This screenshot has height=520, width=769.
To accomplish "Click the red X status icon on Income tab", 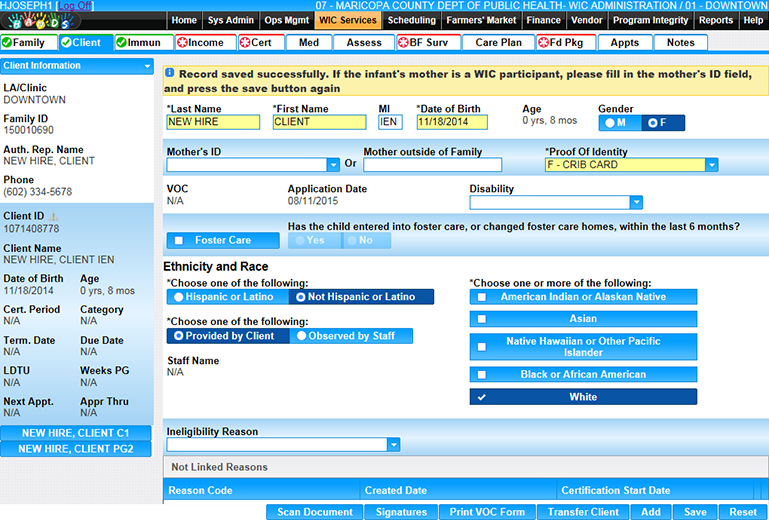I will click(x=182, y=43).
